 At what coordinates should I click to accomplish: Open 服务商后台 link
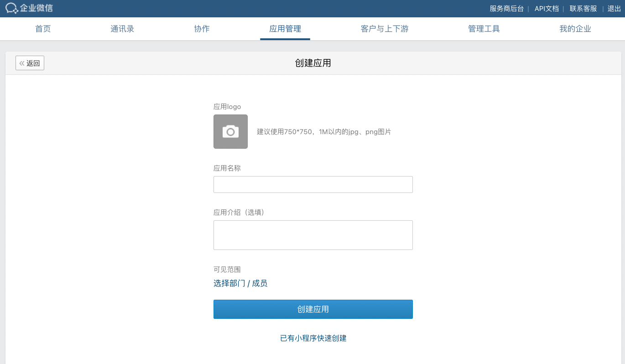pyautogui.click(x=506, y=9)
